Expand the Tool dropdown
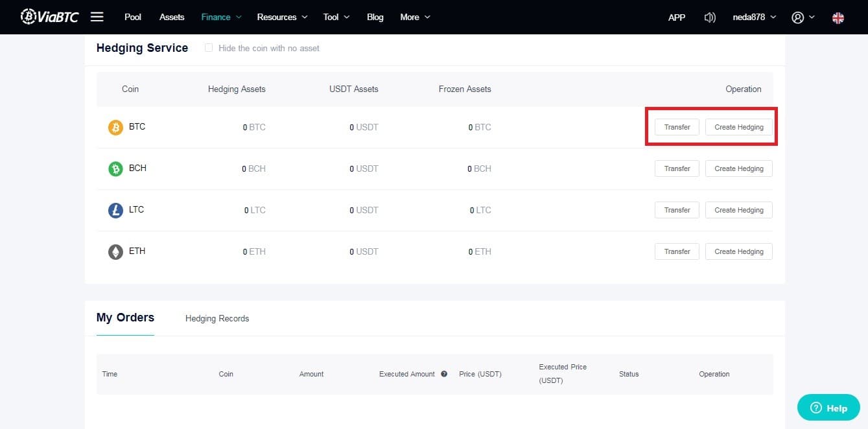This screenshot has height=429, width=868. pos(336,17)
